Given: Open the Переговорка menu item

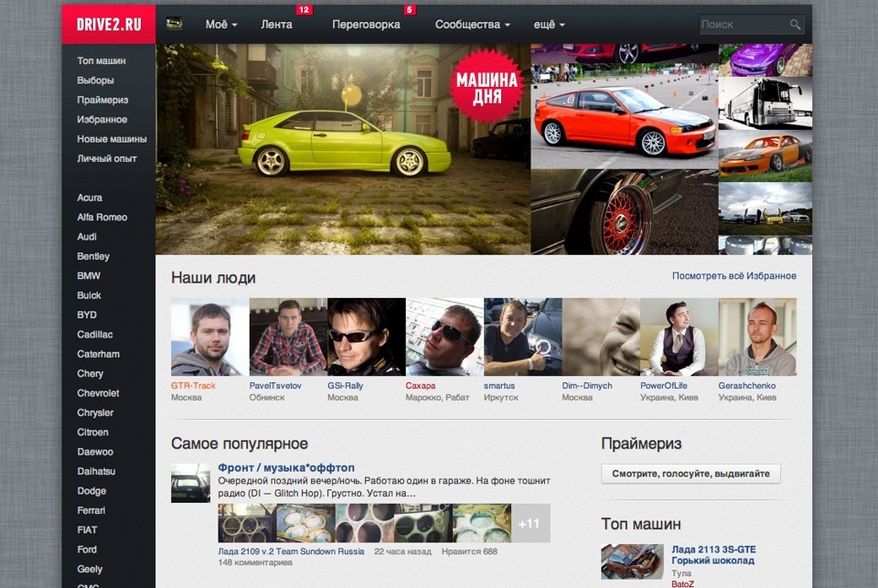Looking at the screenshot, I should (366, 25).
